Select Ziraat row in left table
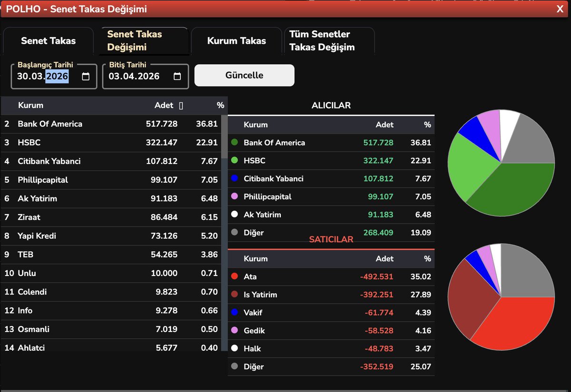This screenshot has width=571, height=392. point(111,217)
